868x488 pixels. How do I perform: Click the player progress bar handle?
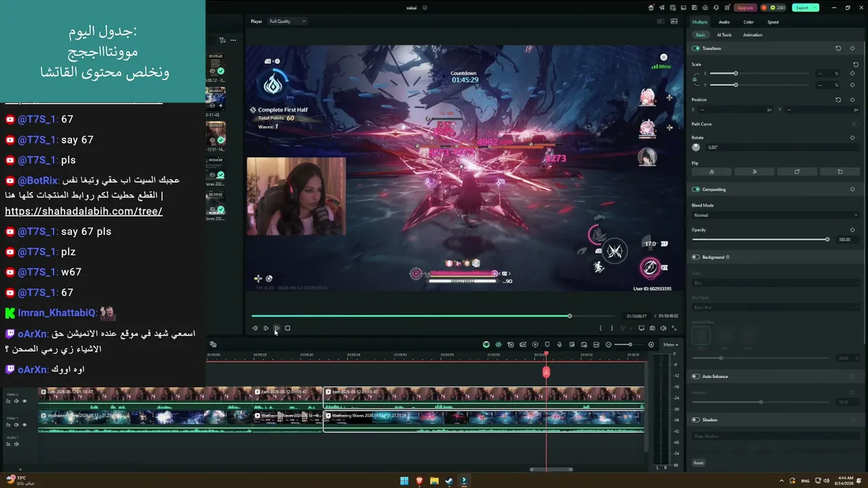570,316
